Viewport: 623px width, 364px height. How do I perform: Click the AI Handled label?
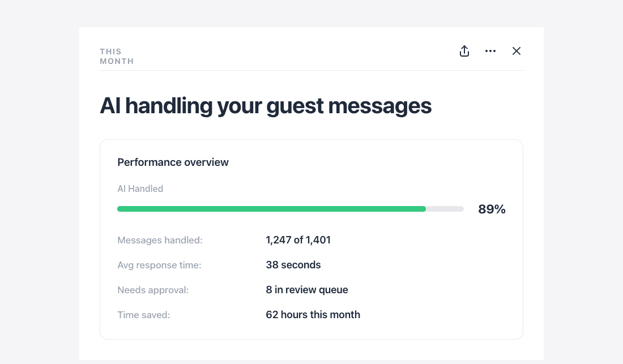point(140,189)
